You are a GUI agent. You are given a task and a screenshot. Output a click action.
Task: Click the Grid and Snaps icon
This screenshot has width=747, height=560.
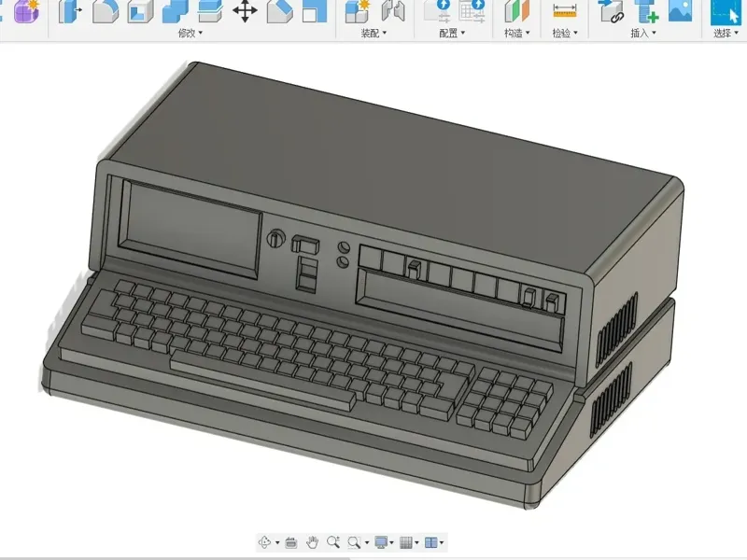pos(406,542)
